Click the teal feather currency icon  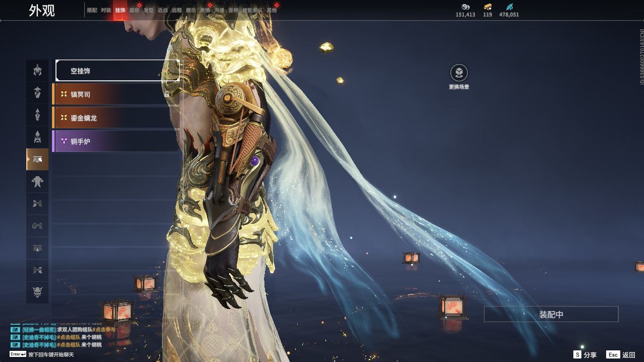point(509,7)
